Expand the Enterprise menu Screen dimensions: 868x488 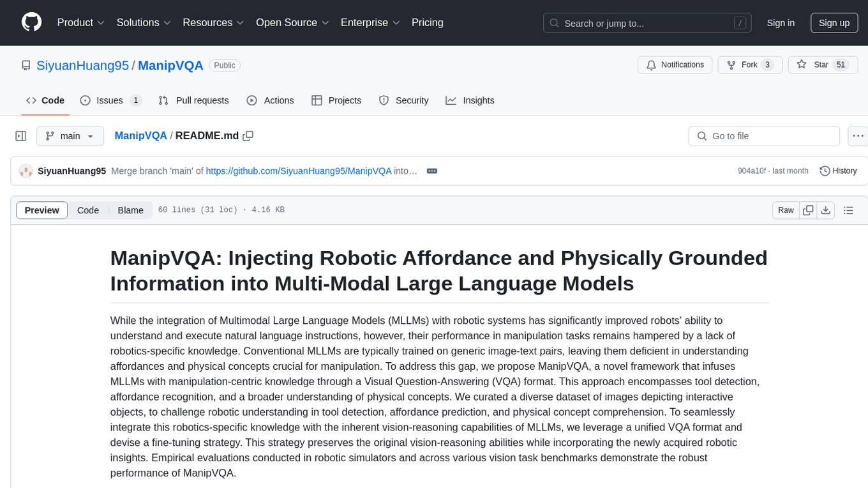(370, 22)
